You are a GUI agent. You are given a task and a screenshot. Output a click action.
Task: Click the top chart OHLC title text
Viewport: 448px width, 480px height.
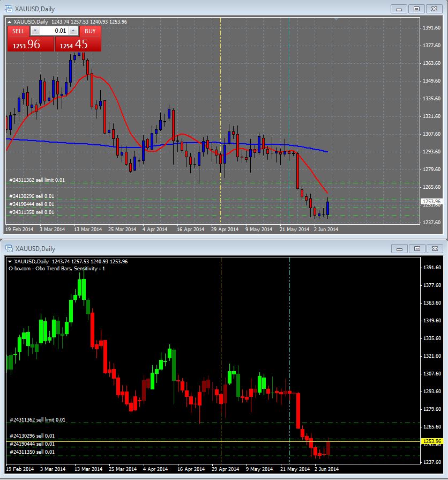click(70, 22)
